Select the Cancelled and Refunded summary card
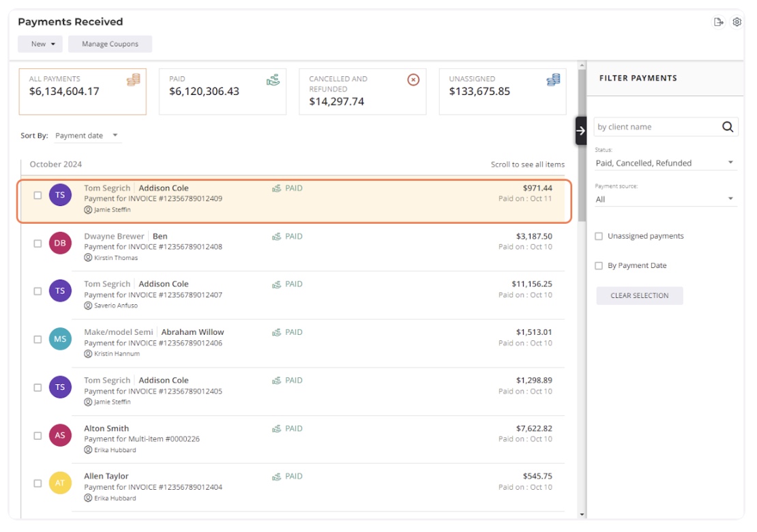757x532 pixels. pyautogui.click(x=363, y=91)
